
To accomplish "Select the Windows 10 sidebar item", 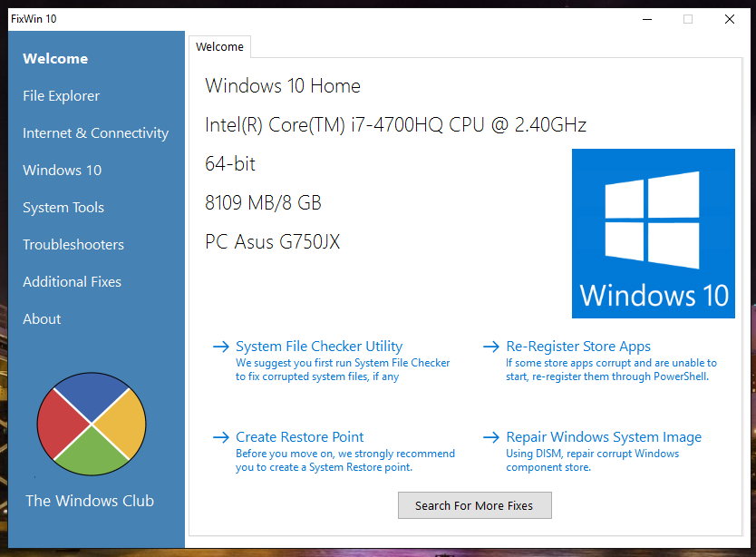I will [x=62, y=171].
